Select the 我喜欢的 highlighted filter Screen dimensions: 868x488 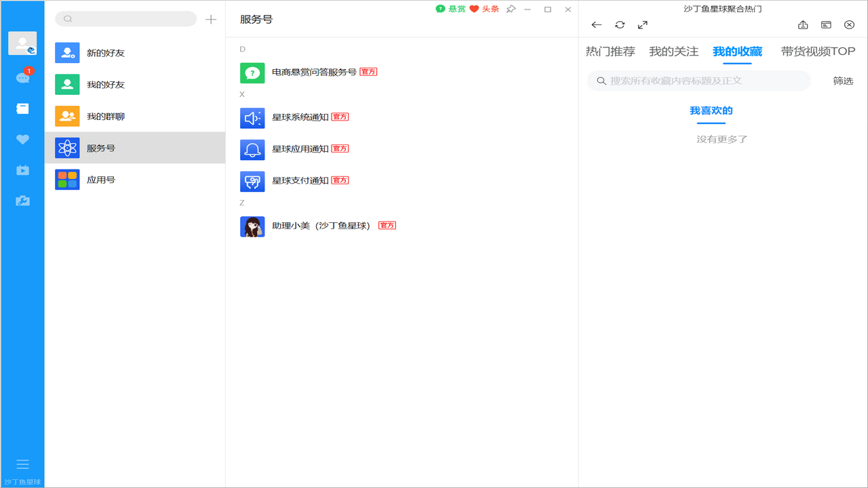(x=711, y=109)
